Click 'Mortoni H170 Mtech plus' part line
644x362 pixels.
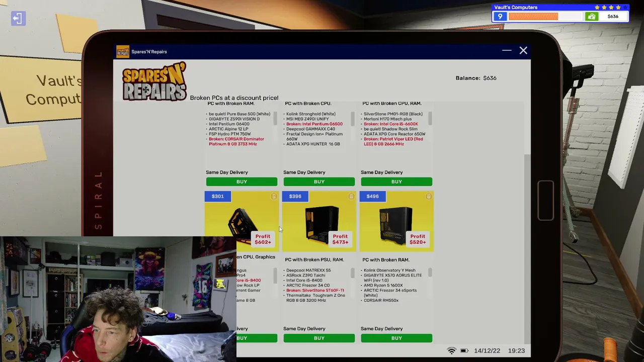tap(387, 119)
